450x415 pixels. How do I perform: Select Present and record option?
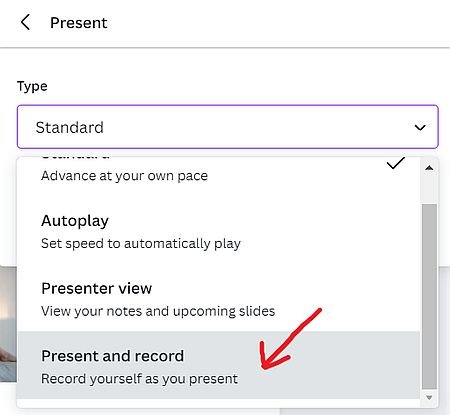[x=218, y=365]
